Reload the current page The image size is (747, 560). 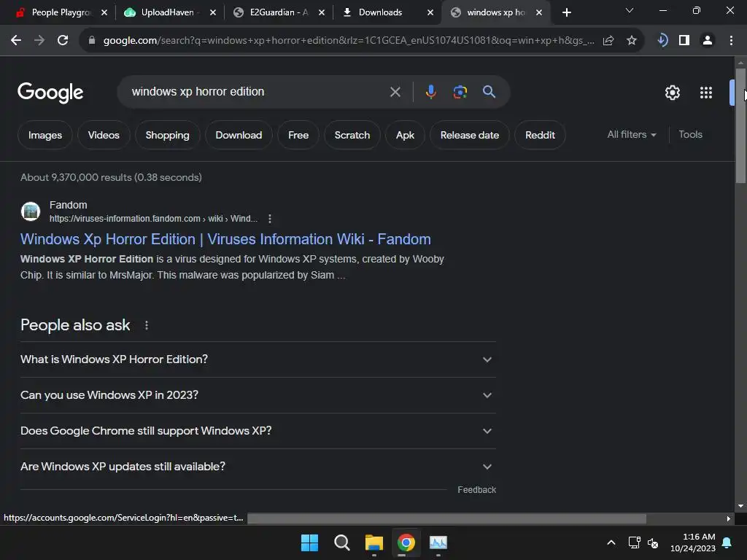tap(63, 41)
